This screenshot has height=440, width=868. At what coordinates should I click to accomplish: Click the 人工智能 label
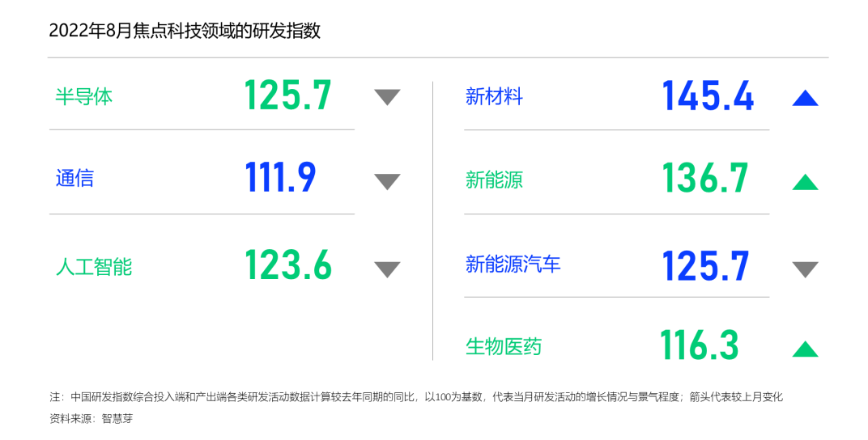[93, 267]
